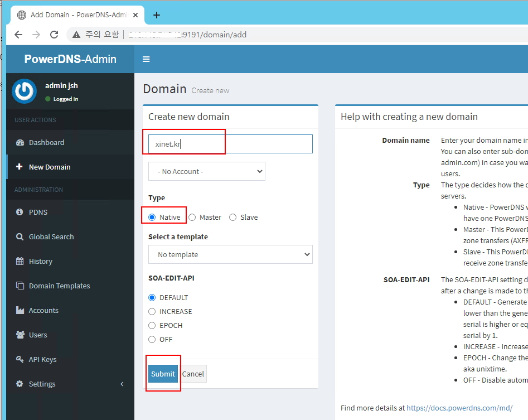Screen dimensions: 528x420
Task: Click the Accounts industry icon
Action: 20,310
